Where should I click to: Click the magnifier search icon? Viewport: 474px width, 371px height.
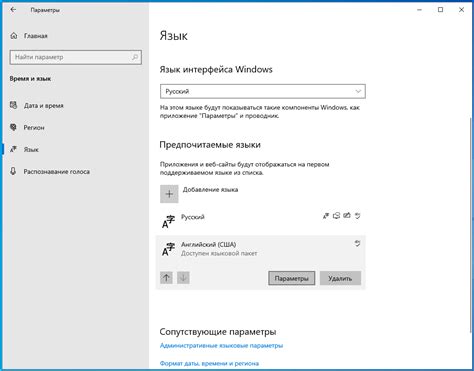(x=135, y=57)
